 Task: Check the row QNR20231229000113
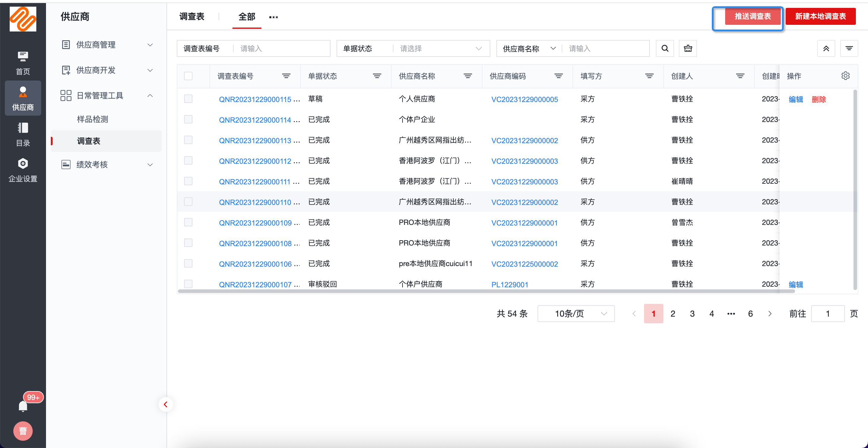click(x=188, y=140)
